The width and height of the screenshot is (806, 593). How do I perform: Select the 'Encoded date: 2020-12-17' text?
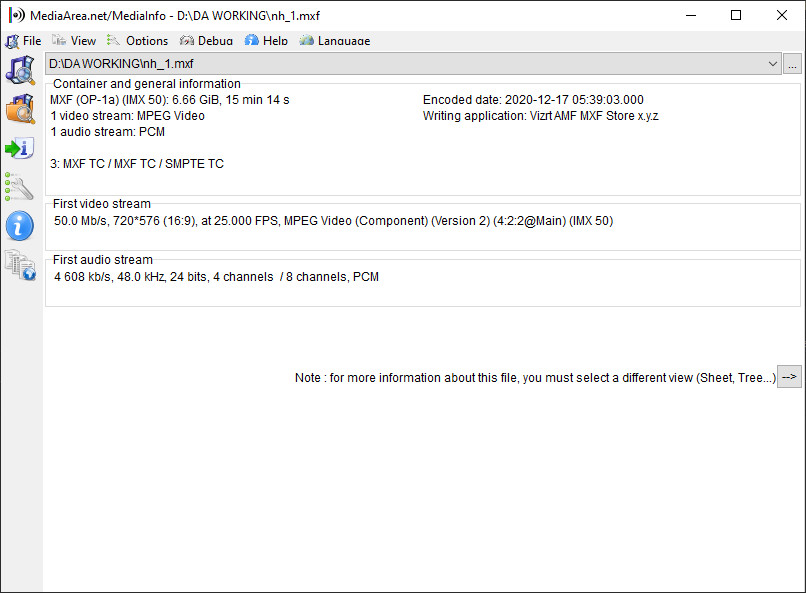[533, 100]
